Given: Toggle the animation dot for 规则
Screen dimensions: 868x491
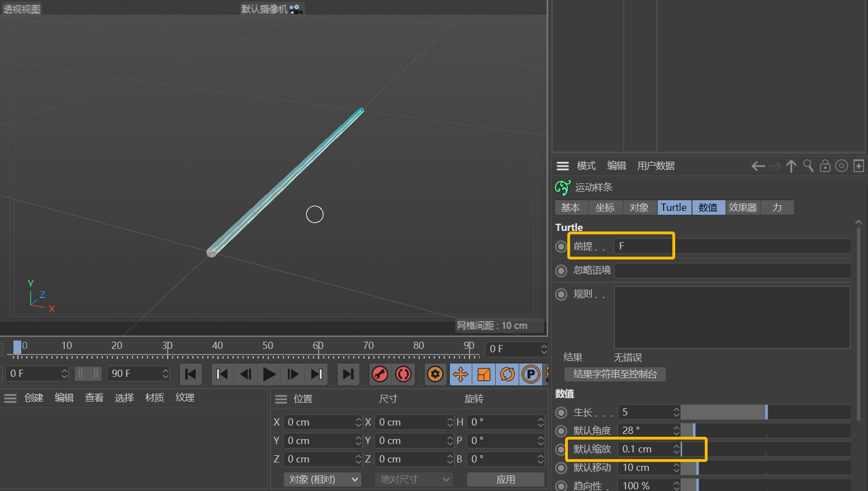Looking at the screenshot, I should [561, 294].
